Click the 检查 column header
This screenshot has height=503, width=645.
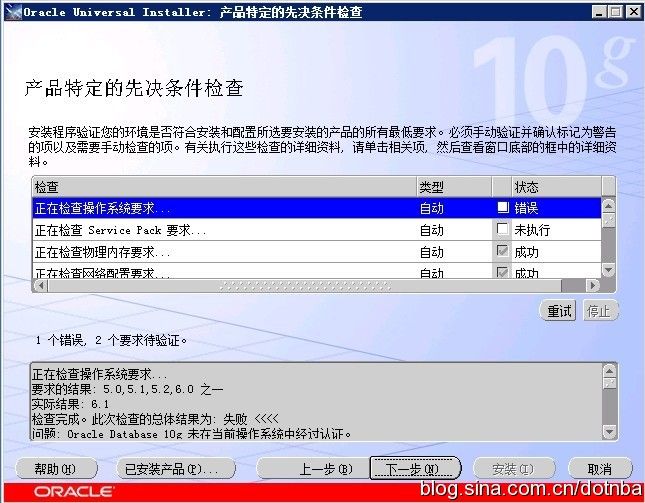tap(224, 187)
